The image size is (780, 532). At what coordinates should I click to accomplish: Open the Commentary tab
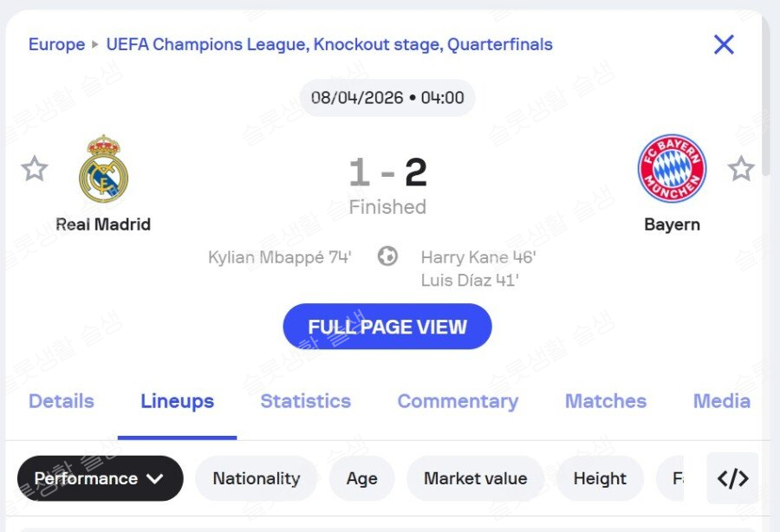point(458,401)
